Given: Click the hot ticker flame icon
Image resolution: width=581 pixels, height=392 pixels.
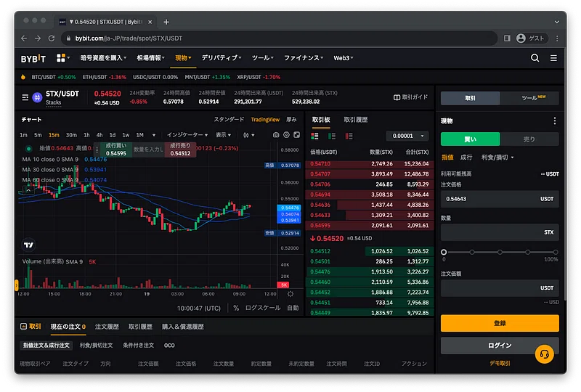Looking at the screenshot, I should tap(23, 77).
